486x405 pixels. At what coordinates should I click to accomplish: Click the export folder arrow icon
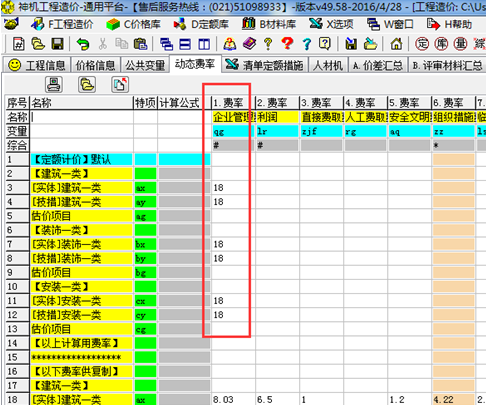coord(370,44)
